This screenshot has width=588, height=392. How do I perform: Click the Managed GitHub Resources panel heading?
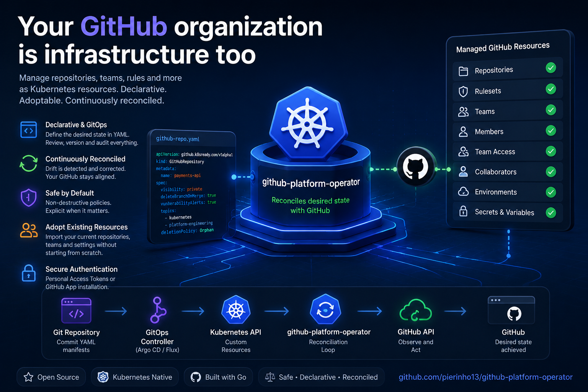pos(503,47)
